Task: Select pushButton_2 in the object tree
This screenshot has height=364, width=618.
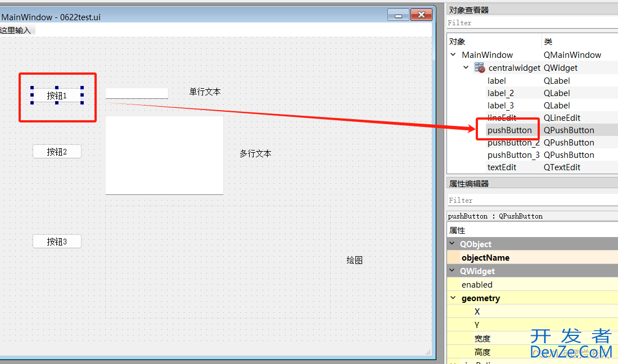Action: 533,143
